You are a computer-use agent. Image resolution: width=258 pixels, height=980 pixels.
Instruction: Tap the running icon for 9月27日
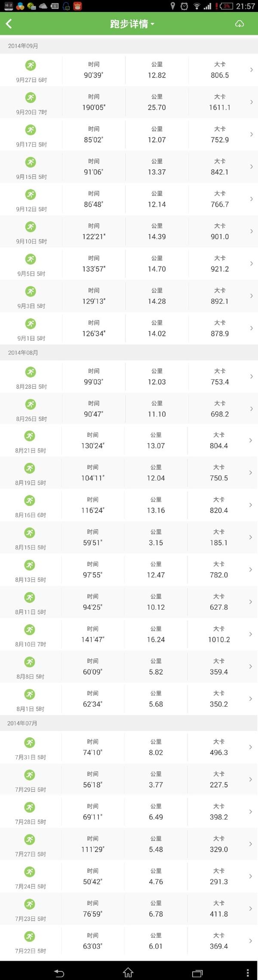(x=31, y=65)
